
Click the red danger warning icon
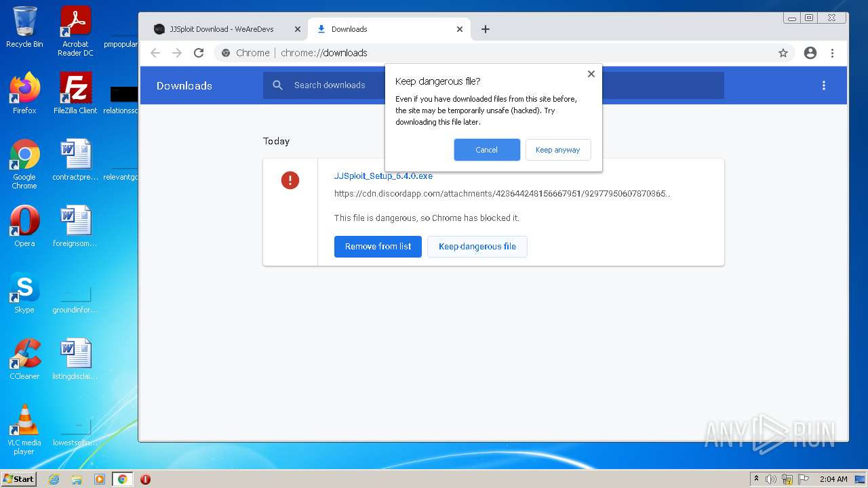pyautogui.click(x=290, y=180)
